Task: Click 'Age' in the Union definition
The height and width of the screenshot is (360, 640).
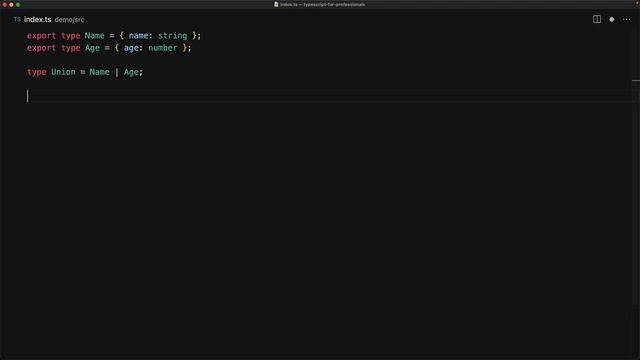Action: point(131,72)
